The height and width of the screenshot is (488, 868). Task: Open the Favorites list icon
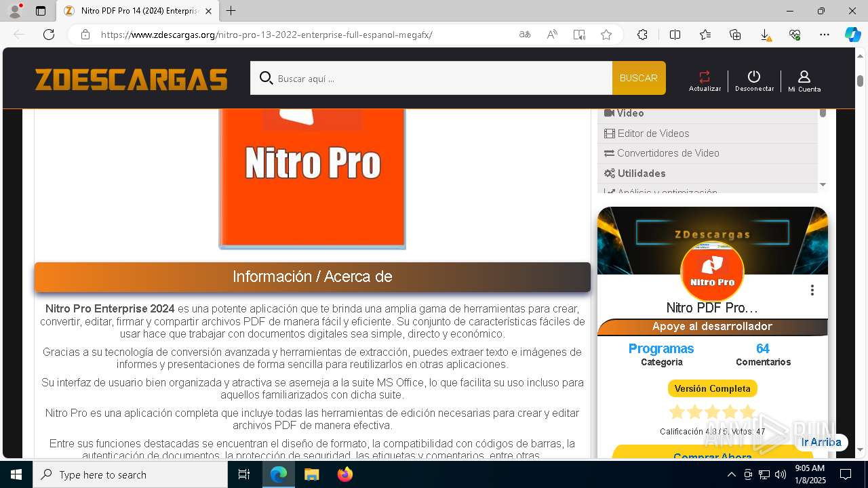point(705,35)
